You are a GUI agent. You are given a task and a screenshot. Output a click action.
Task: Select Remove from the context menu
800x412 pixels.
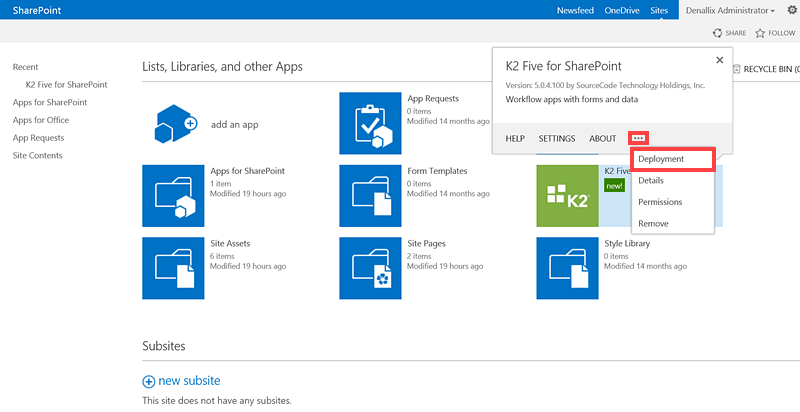pyautogui.click(x=653, y=224)
